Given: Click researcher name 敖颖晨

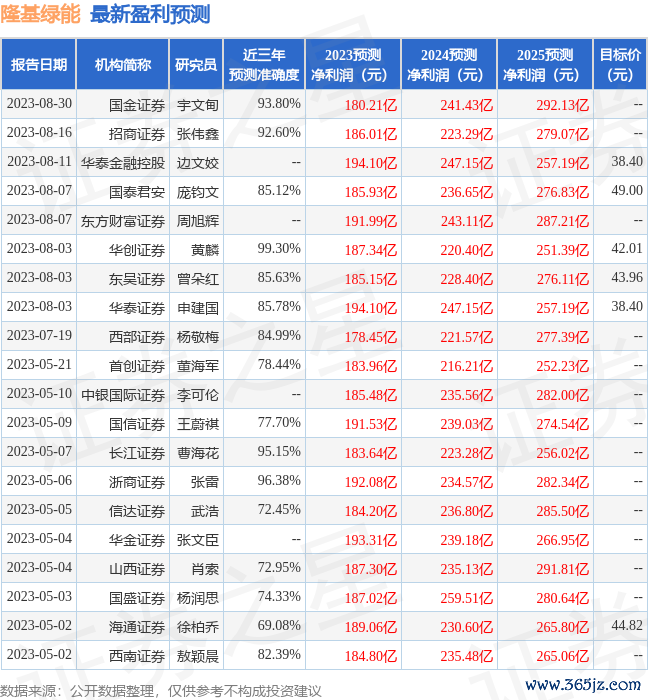Looking at the screenshot, I should [198, 657].
